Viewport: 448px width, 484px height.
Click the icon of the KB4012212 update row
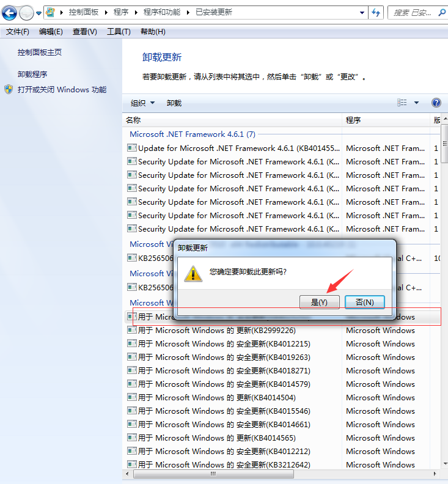[132, 450]
